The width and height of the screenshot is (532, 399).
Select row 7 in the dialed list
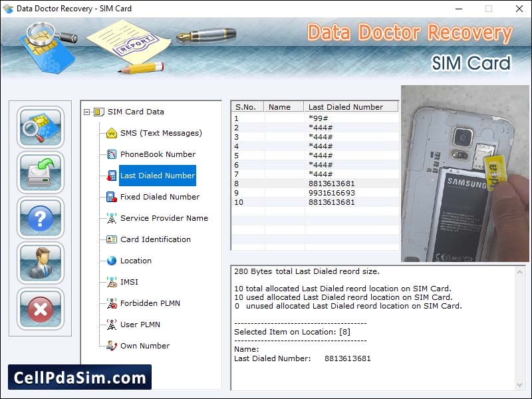pyautogui.click(x=315, y=174)
